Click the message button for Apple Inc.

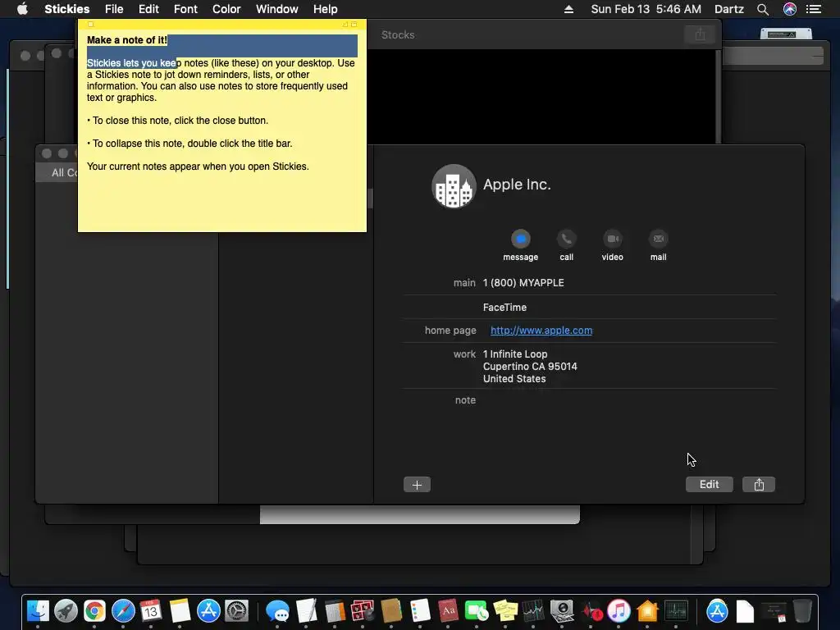pyautogui.click(x=520, y=239)
